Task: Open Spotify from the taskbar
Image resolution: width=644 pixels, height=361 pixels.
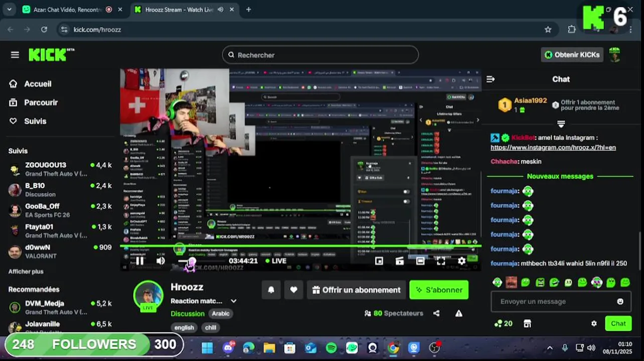Action: click(x=331, y=347)
